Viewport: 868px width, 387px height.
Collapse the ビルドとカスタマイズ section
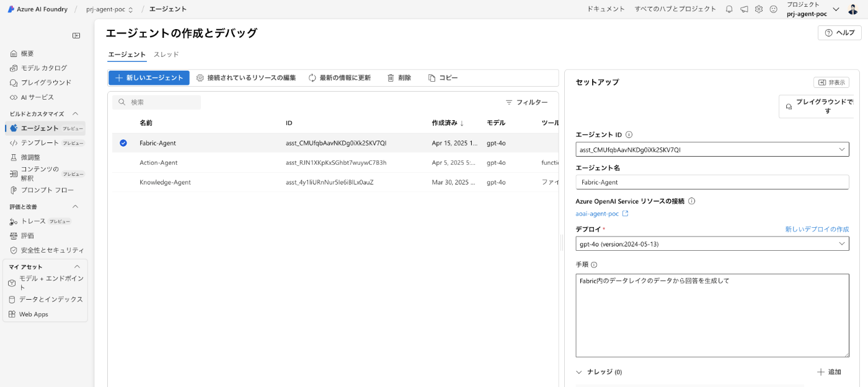coord(76,114)
